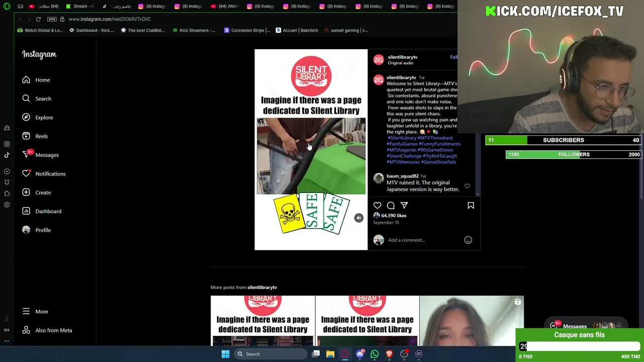Follow the silentlibrarytv account
The width and height of the screenshot is (644, 362).
coord(454,57)
